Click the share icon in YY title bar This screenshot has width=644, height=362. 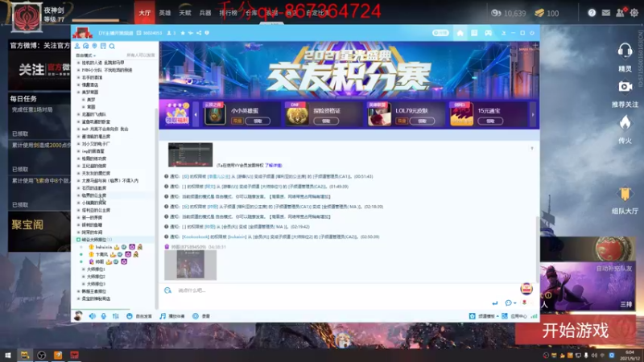tap(199, 33)
